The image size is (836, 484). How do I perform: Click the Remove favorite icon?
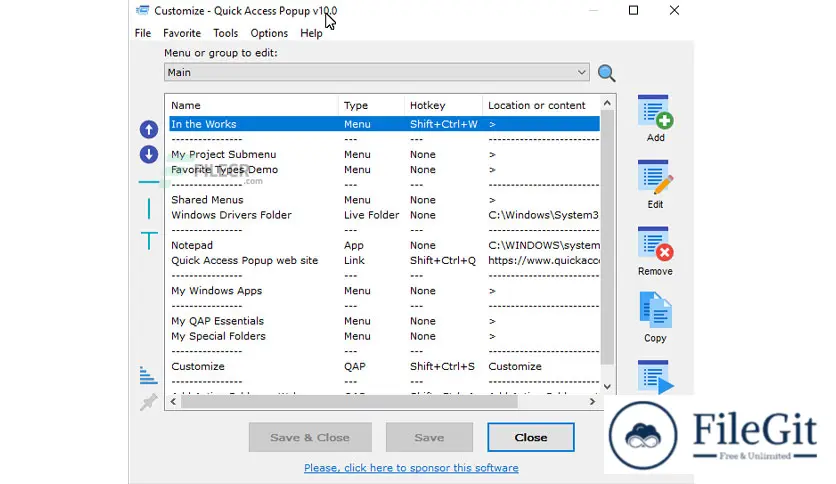655,244
